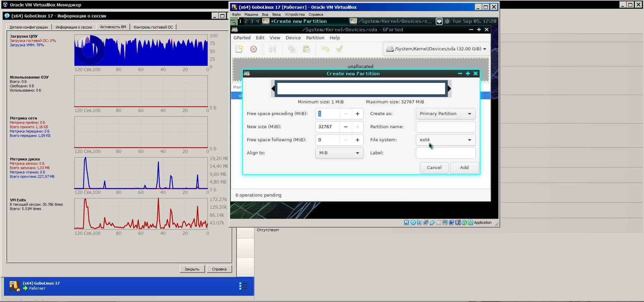
Task: Open the 'Create as' Primary Partition dropdown
Action: (445, 114)
